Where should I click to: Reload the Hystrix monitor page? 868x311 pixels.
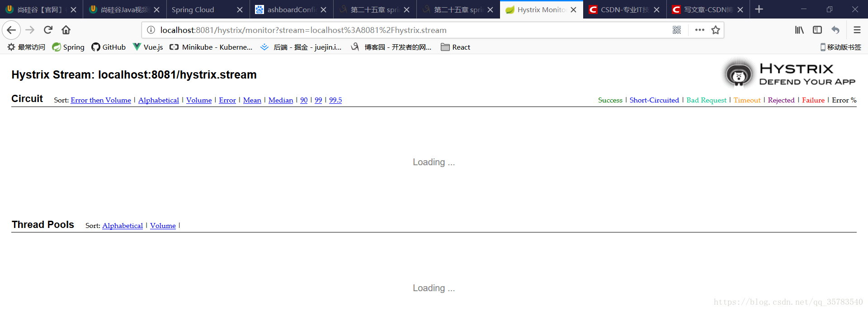48,30
